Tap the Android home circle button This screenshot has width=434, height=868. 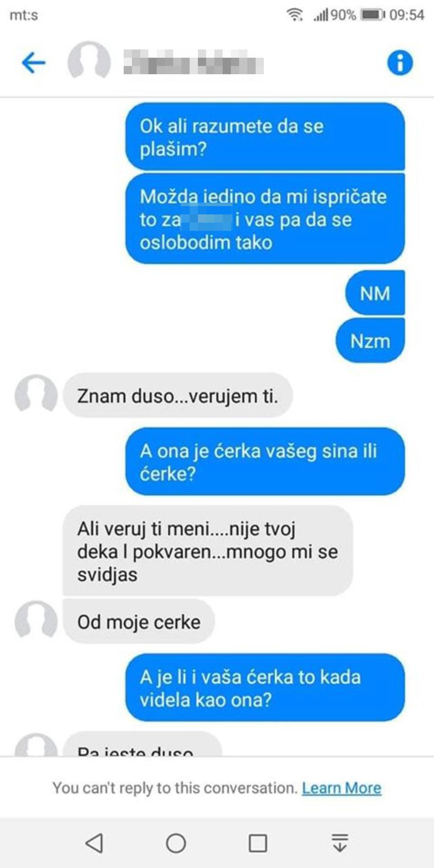pyautogui.click(x=176, y=843)
